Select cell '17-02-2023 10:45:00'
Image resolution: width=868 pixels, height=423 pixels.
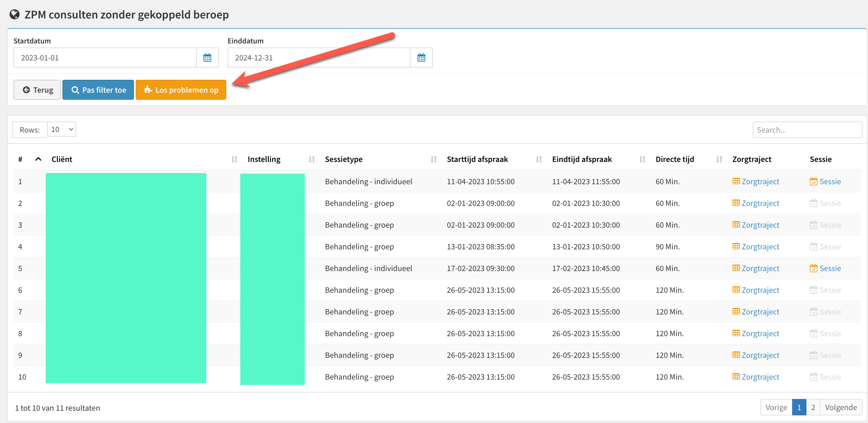tap(586, 268)
